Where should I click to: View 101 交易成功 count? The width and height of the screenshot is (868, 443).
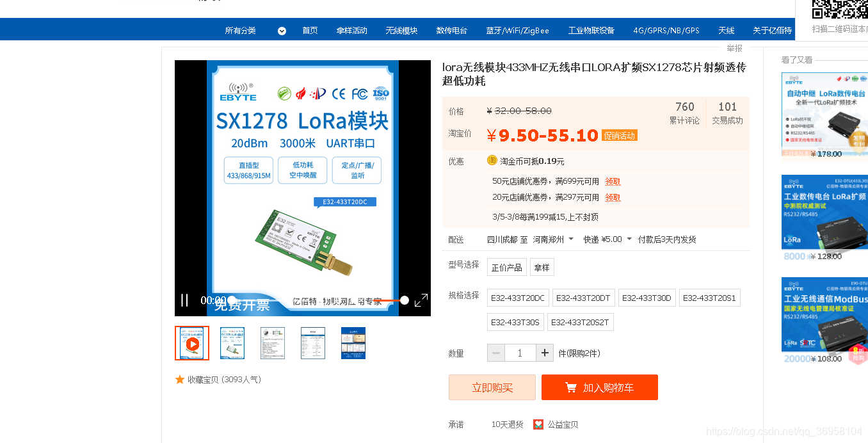coord(727,113)
